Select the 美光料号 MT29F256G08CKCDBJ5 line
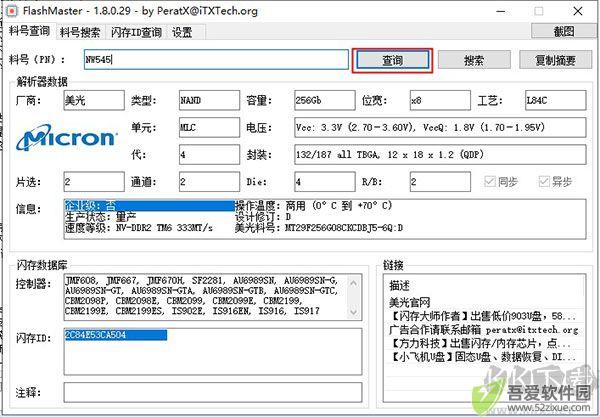600x417 pixels. click(319, 228)
